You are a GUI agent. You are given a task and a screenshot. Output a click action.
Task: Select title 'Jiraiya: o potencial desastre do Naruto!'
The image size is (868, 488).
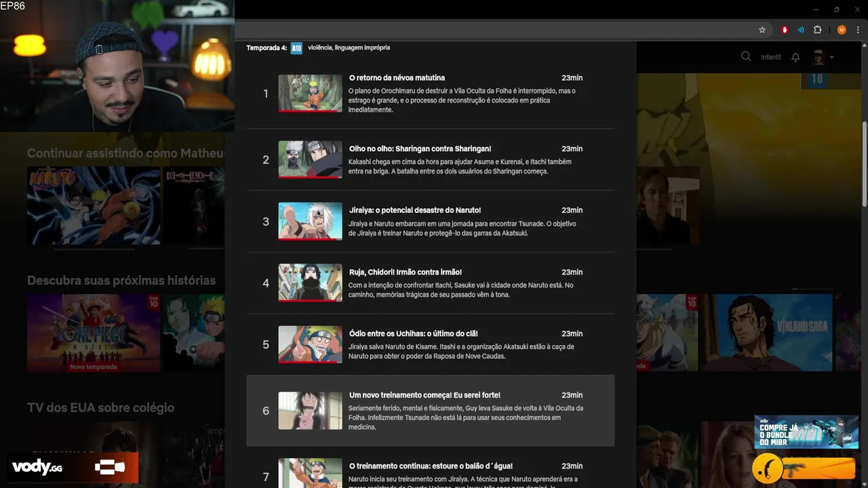click(x=415, y=211)
